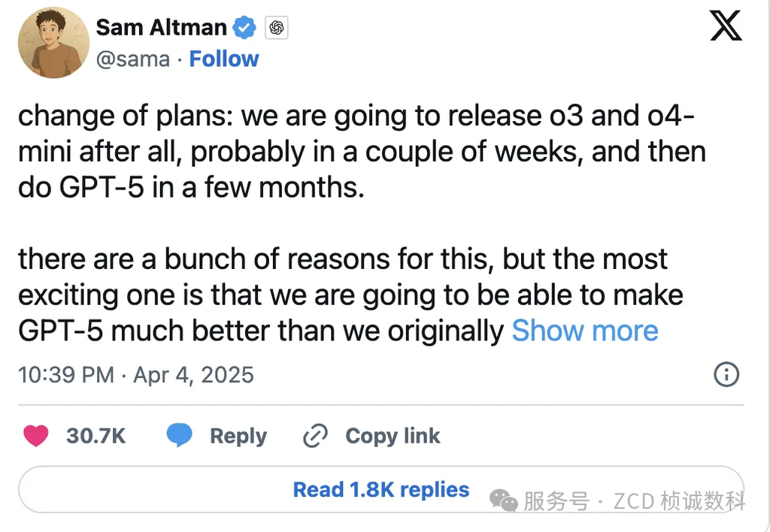This screenshot has height=532, width=770.
Task: Open the Read 1.8K replies button
Action: [380, 490]
